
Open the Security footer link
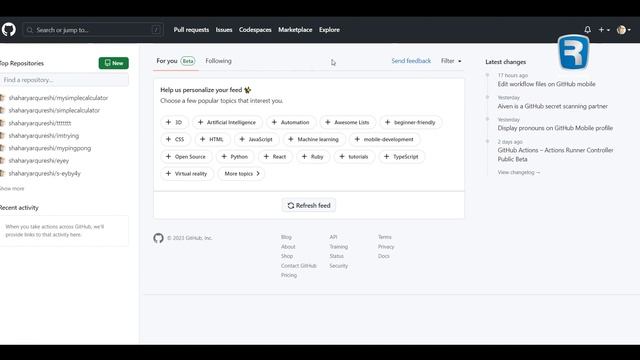[338, 266]
